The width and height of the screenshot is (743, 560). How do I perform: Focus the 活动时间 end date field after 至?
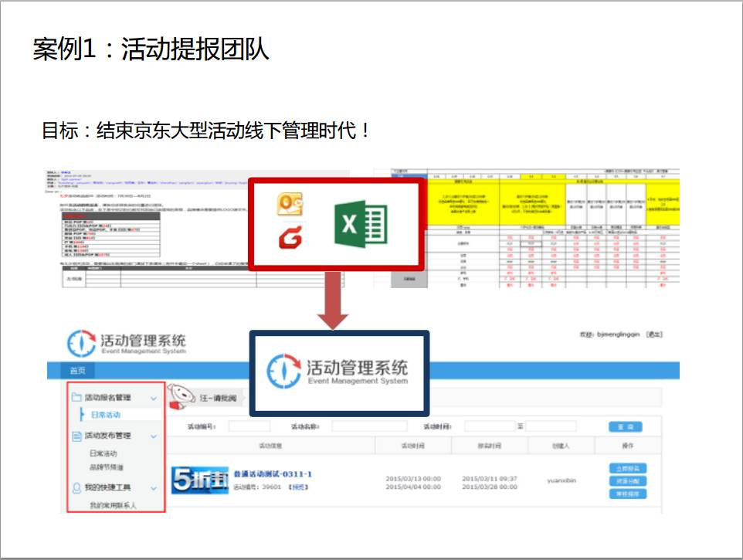coord(551,426)
